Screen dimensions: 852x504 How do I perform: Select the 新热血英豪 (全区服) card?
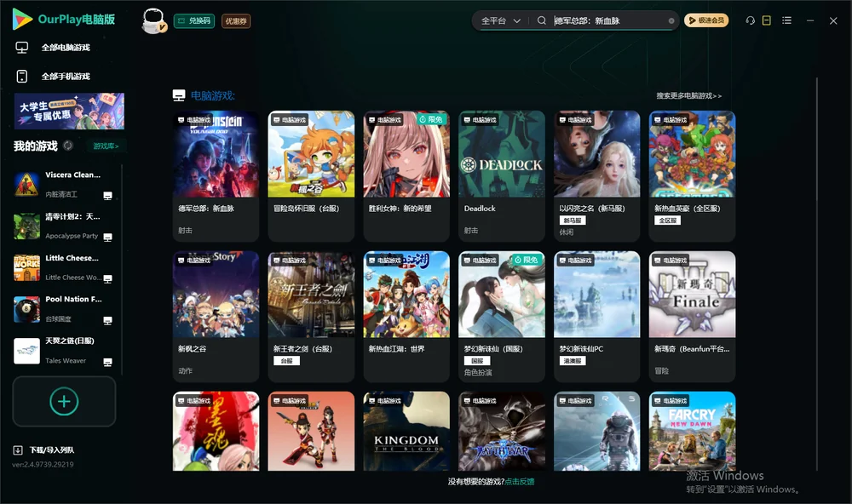point(692,176)
